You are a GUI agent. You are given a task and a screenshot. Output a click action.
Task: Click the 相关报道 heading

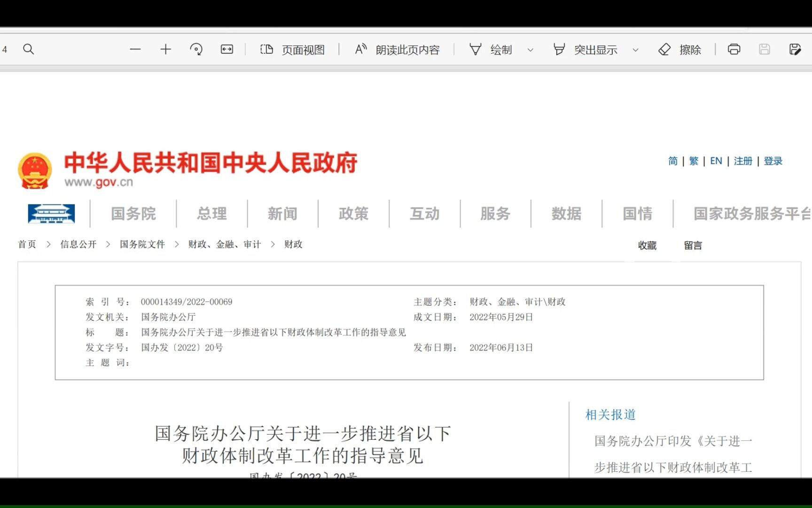(x=610, y=414)
